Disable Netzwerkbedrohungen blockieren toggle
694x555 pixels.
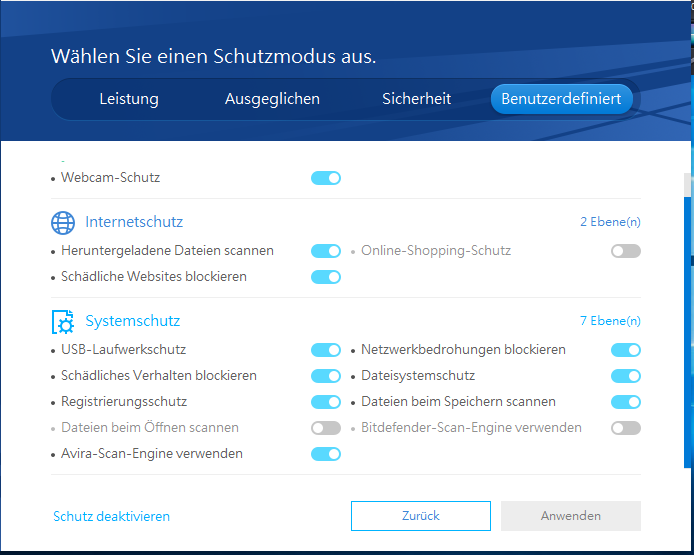pyautogui.click(x=626, y=350)
